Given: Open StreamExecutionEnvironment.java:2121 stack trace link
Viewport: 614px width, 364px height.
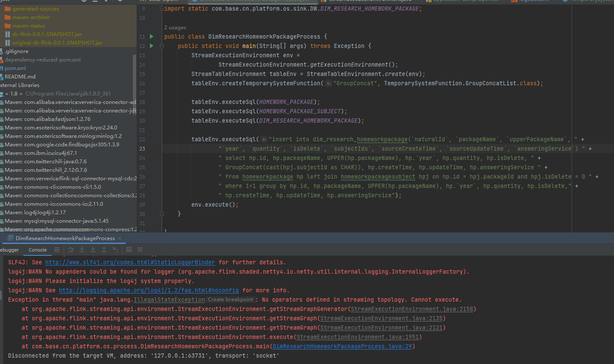Looking at the screenshot, I should click(381, 328).
